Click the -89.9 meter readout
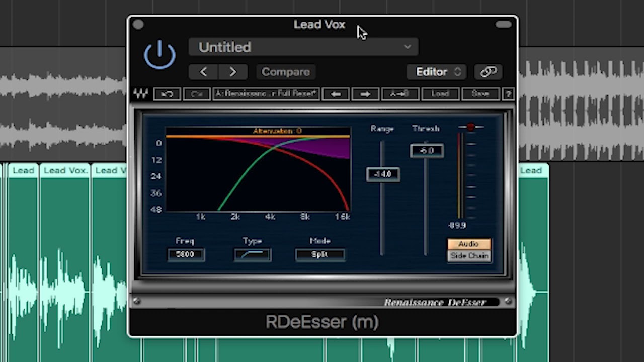Screen dimensions: 644x362 (457, 226)
